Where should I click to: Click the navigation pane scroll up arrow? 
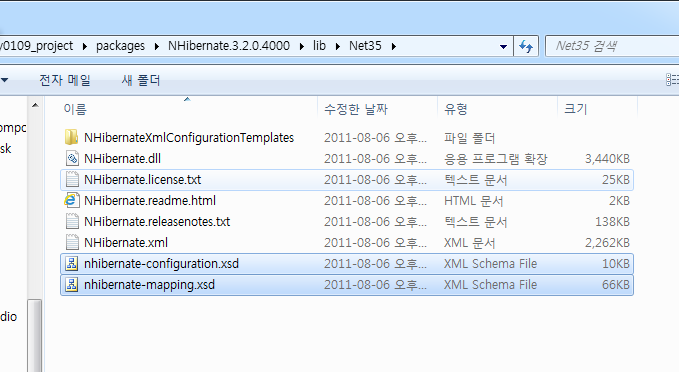[x=36, y=105]
